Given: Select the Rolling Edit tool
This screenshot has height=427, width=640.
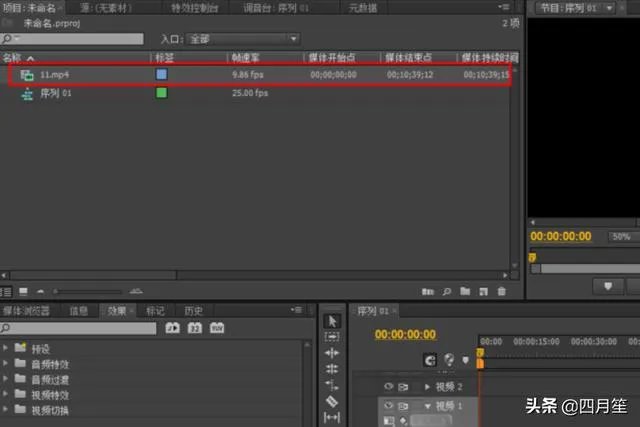Looking at the screenshot, I should coord(332,369).
